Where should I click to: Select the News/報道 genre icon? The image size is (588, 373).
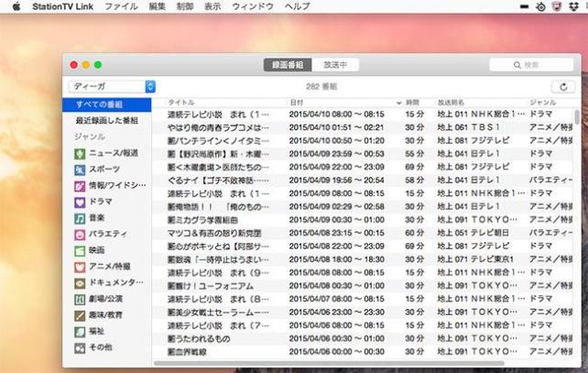coord(80,153)
